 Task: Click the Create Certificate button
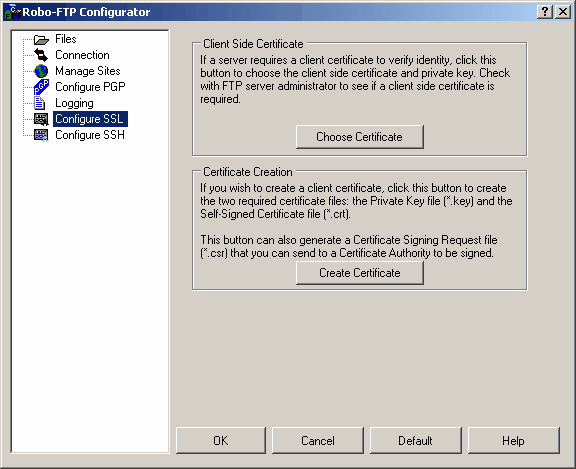(360, 273)
